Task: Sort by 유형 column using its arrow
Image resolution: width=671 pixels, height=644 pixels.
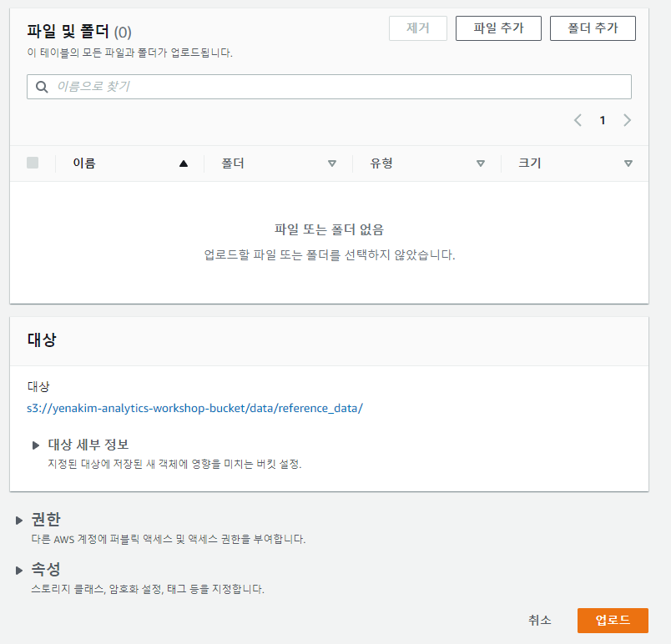Action: pos(480,164)
